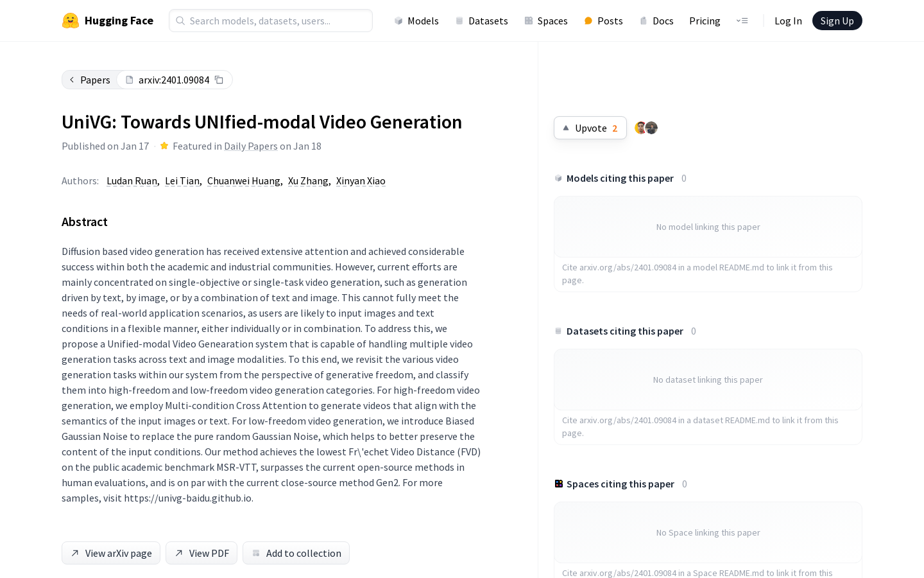Open author Ludan Ruan's link
The width and height of the screenshot is (924, 578).
[x=132, y=181]
